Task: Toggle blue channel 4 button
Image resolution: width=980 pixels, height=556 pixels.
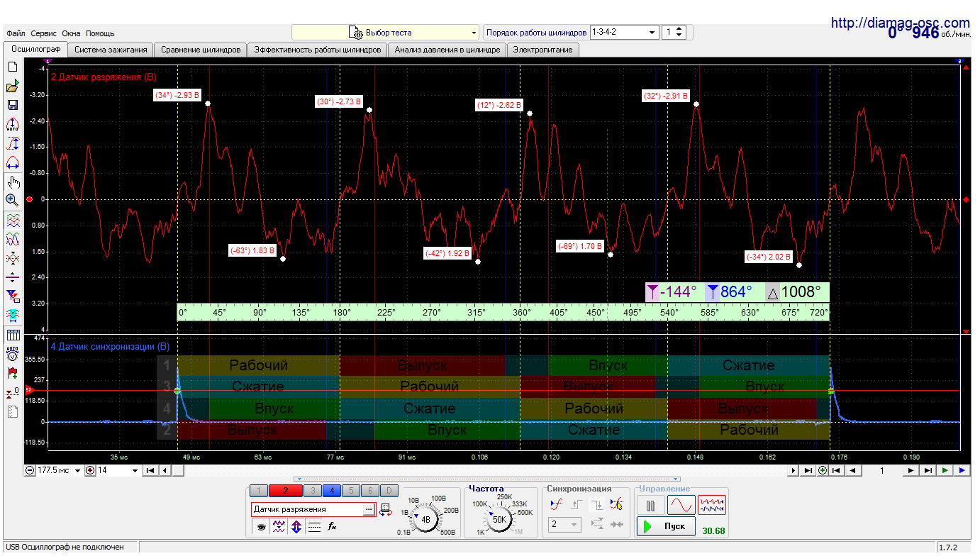Action: click(331, 490)
